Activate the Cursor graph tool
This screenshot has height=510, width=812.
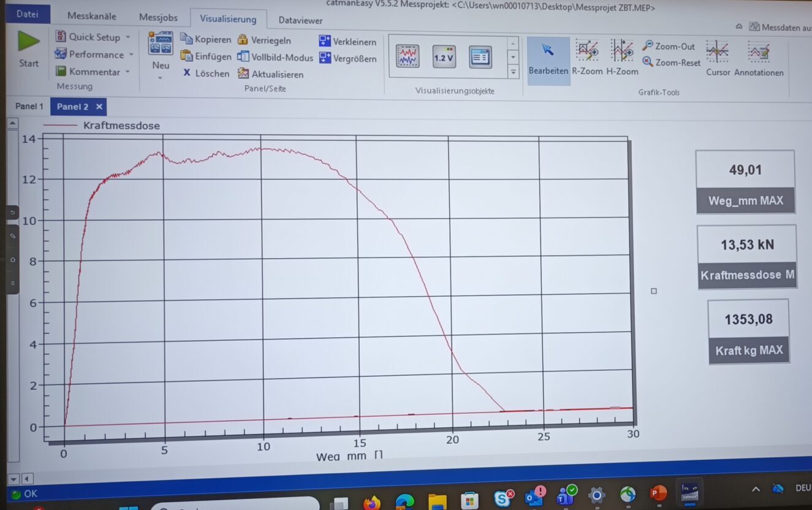click(x=718, y=58)
